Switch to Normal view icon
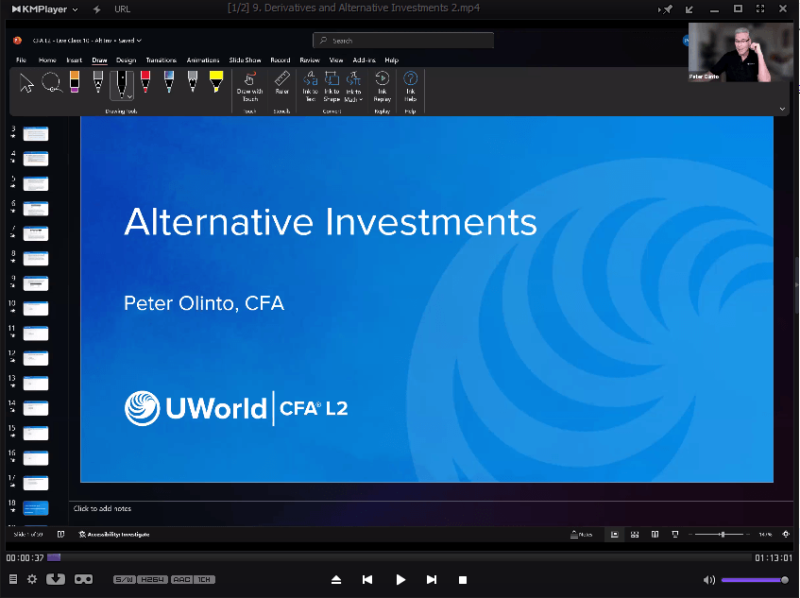 point(614,534)
